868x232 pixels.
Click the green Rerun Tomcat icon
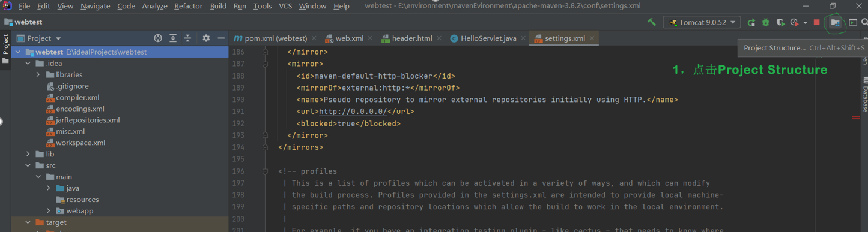pyautogui.click(x=751, y=22)
